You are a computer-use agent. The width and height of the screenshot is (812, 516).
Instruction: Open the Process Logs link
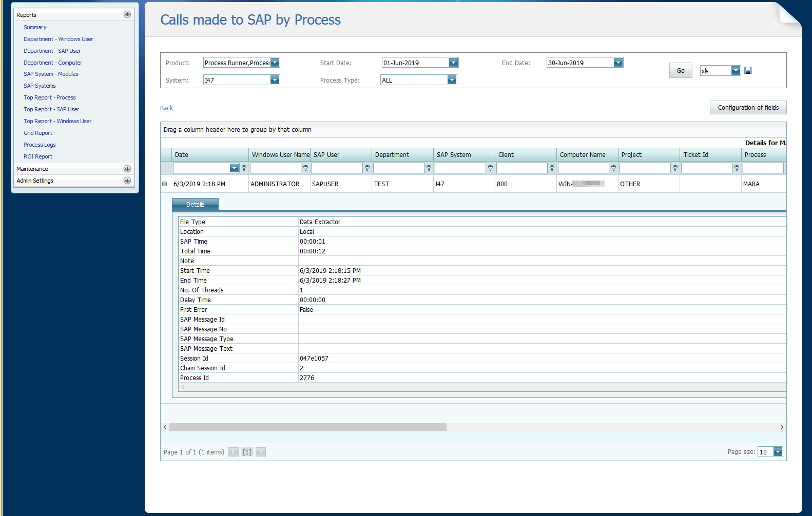(x=40, y=145)
